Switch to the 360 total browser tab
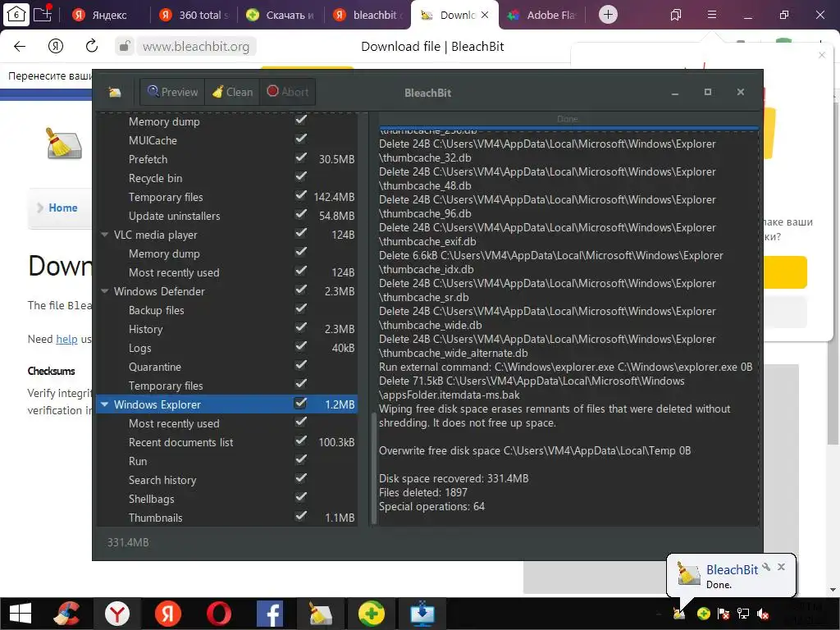Image resolution: width=840 pixels, height=630 pixels. (x=194, y=15)
